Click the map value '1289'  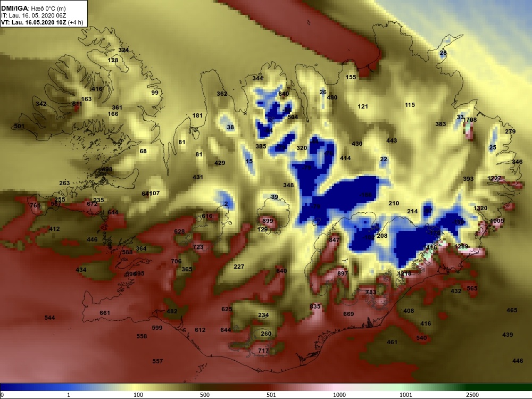click(x=461, y=247)
